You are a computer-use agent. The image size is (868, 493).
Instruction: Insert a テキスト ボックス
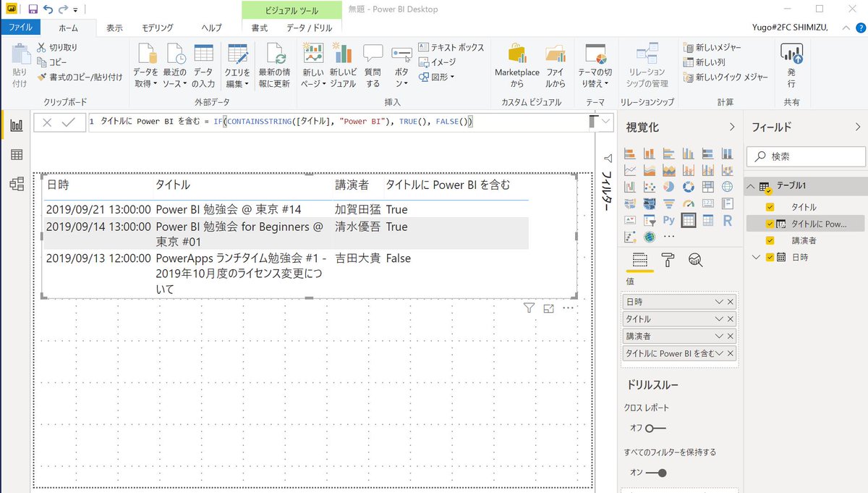pos(451,47)
